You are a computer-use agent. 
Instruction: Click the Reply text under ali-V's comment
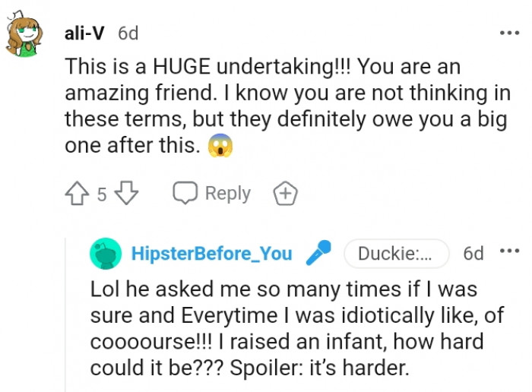[x=227, y=194]
